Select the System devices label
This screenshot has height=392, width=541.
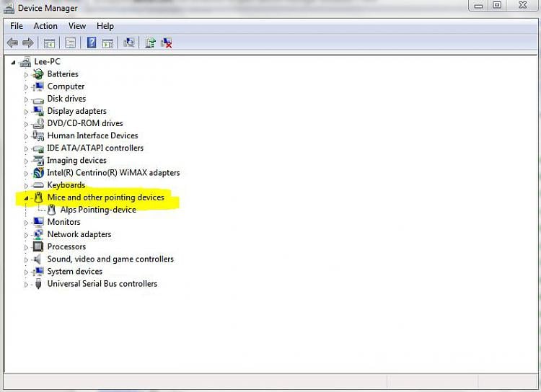pyautogui.click(x=75, y=272)
